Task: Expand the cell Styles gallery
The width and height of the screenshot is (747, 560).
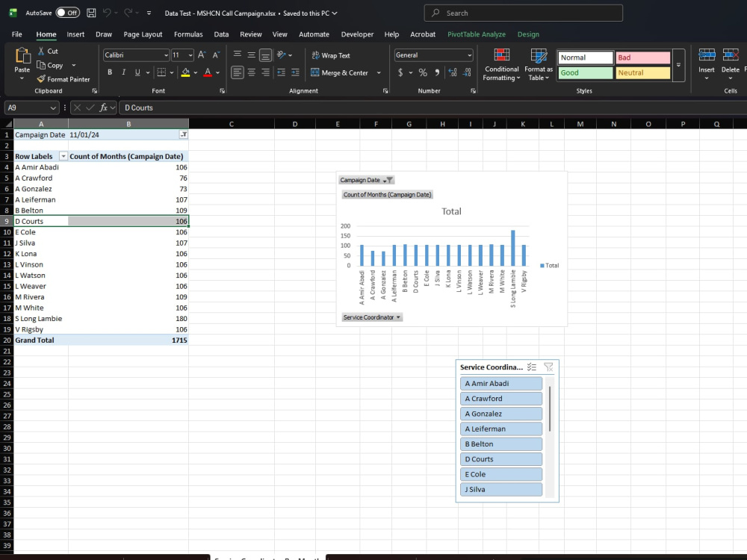Action: 678,65
